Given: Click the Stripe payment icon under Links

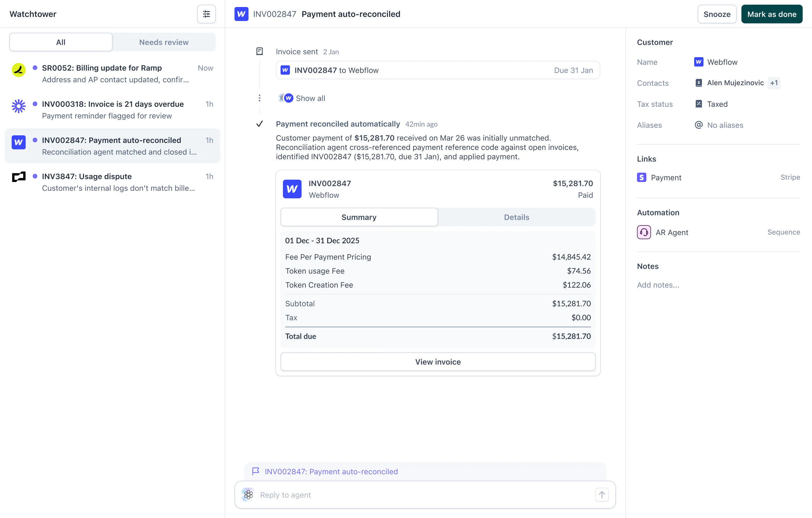Looking at the screenshot, I should (x=641, y=177).
